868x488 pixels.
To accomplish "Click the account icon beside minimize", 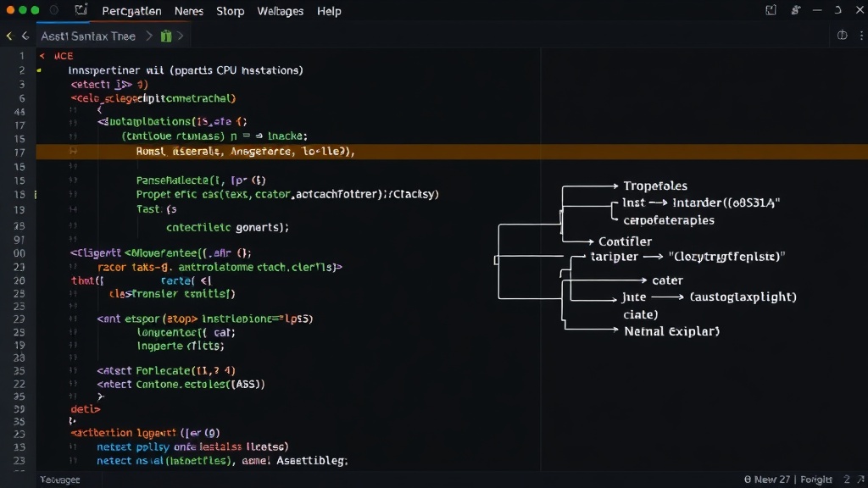I will pyautogui.click(x=795, y=10).
